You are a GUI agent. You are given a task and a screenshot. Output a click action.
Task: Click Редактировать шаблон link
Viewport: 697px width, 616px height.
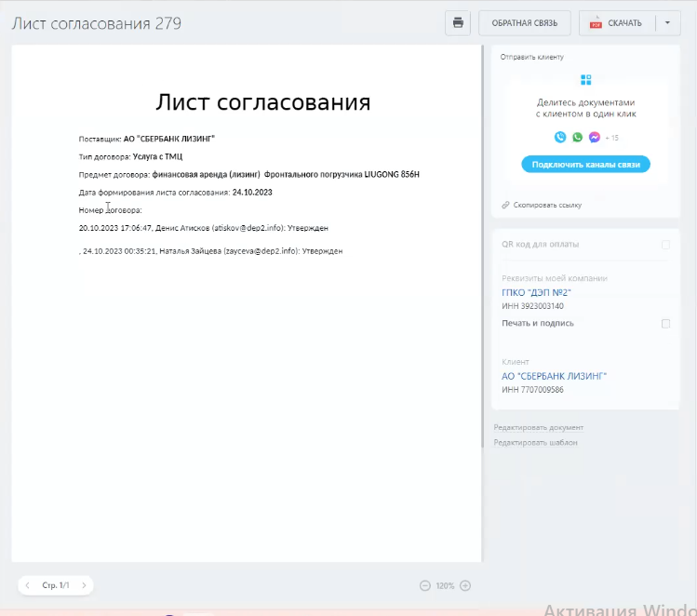(x=535, y=443)
